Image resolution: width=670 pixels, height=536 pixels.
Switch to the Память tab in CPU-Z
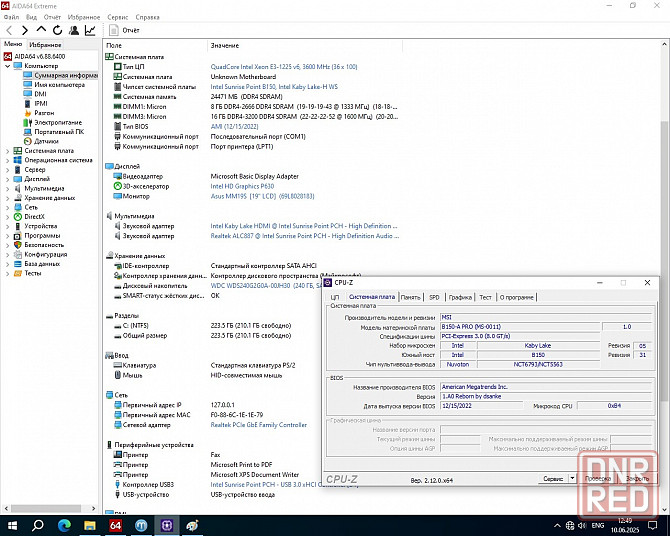(411, 297)
